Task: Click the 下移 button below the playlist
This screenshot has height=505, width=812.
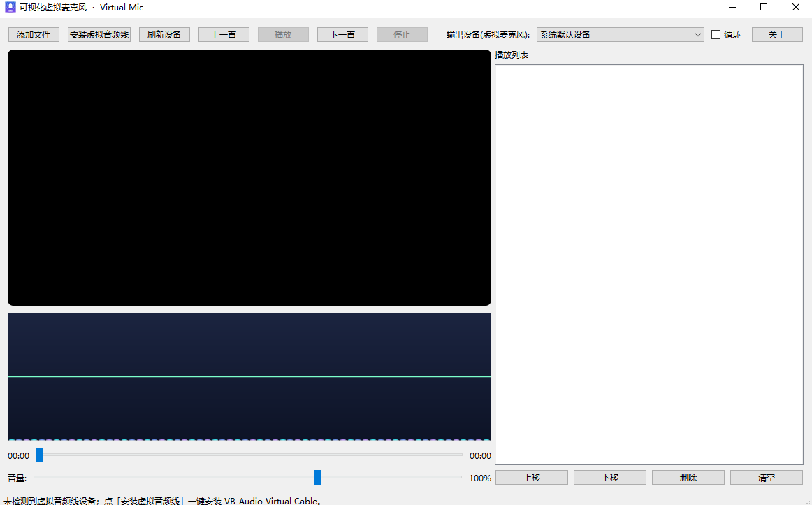Action: click(610, 478)
